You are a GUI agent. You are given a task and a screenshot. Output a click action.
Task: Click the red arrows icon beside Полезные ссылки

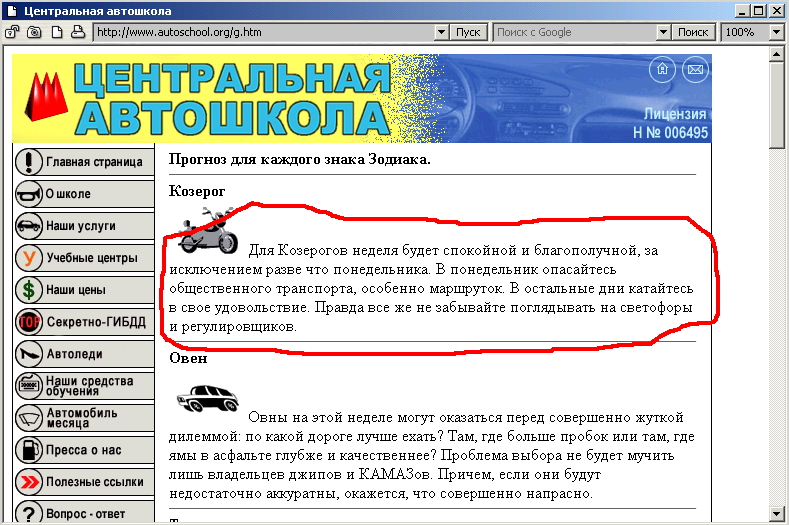[29, 482]
